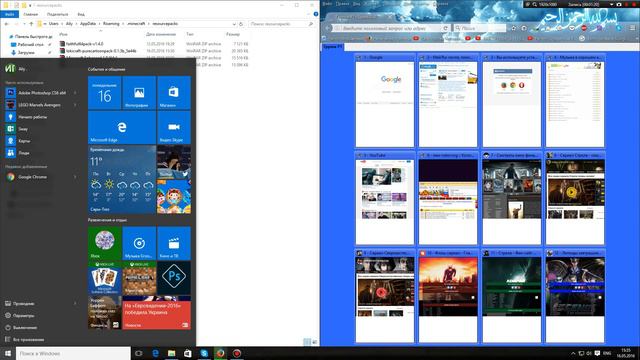The image size is (640, 360).
Task: Open the Xbox tile
Action: (104, 243)
